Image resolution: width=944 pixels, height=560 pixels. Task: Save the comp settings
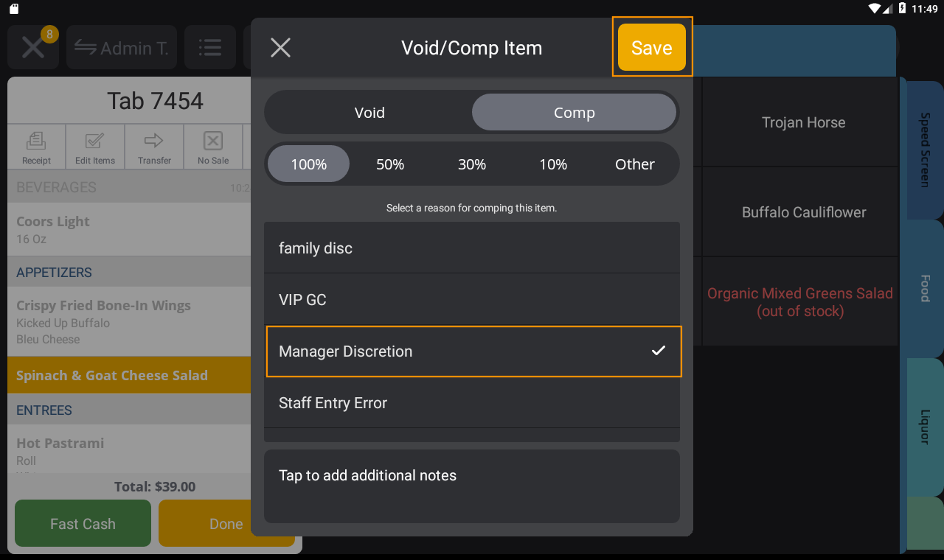coord(651,46)
